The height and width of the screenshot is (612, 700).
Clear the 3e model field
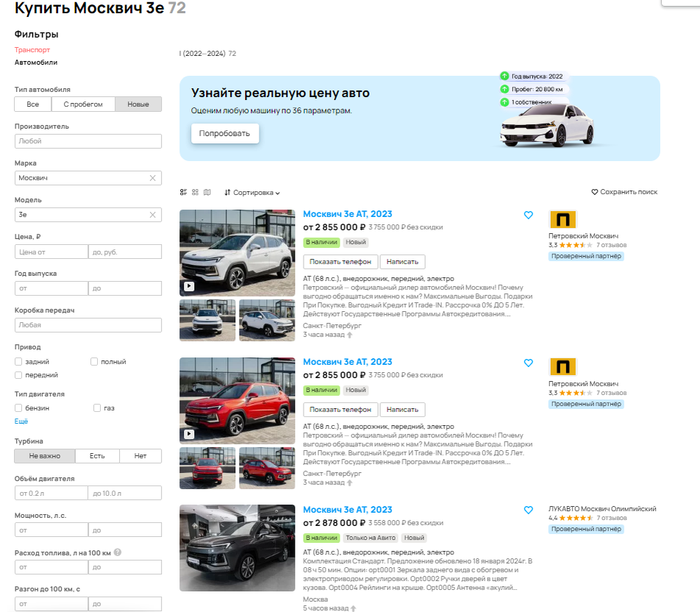click(153, 215)
